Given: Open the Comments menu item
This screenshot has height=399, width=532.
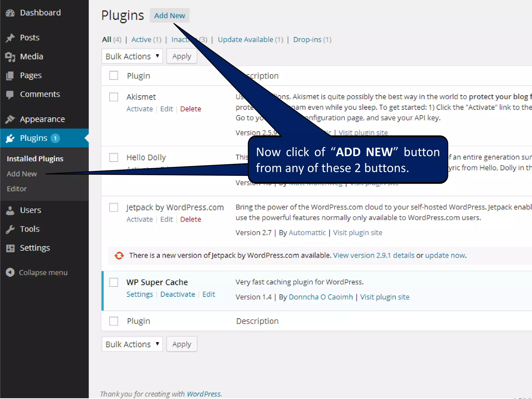Looking at the screenshot, I should pos(40,94).
